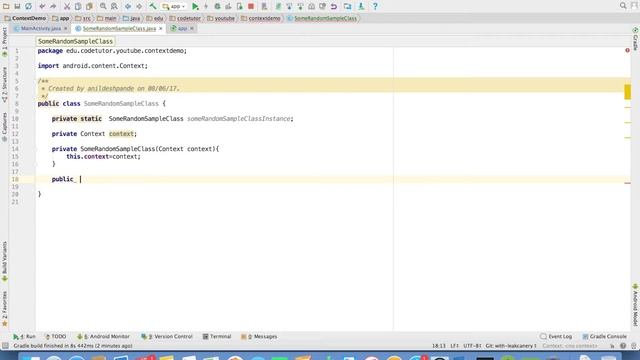Click the SomeRandomSampleClass breadcrumb
The image size is (640, 360).
click(322, 18)
